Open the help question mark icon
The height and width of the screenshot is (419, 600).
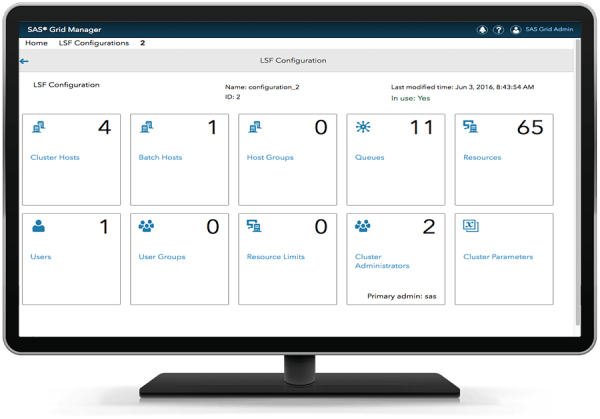click(x=496, y=30)
